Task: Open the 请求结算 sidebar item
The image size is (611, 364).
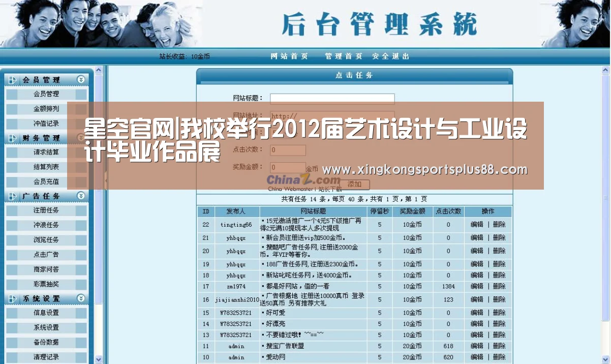Action: [46, 152]
